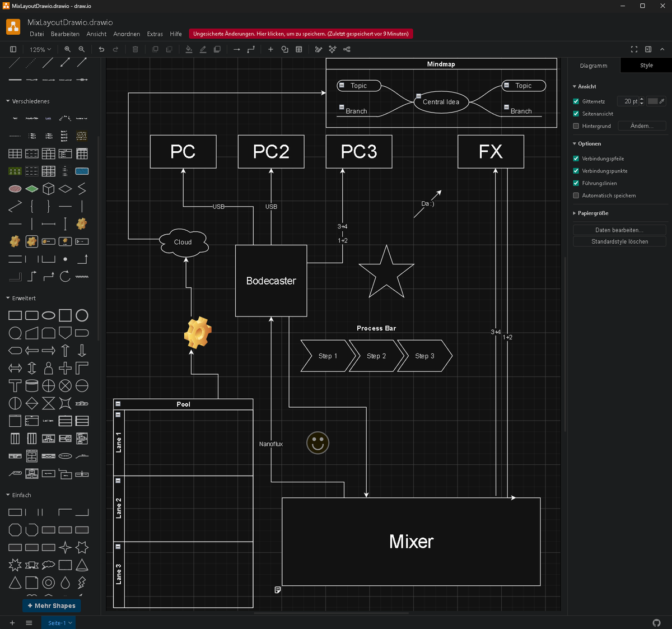Viewport: 672px width, 629px height.
Task: Open the Anordnen menu
Action: point(127,34)
